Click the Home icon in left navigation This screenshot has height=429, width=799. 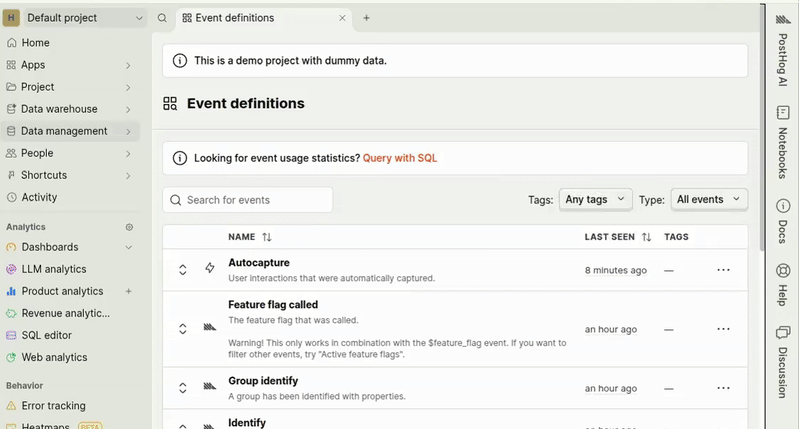pos(11,43)
